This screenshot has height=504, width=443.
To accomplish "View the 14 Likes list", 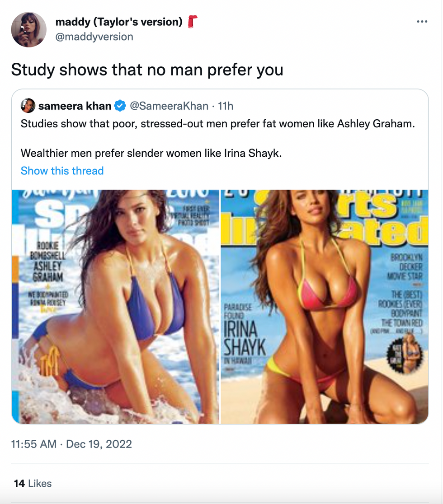I will pos(33,483).
